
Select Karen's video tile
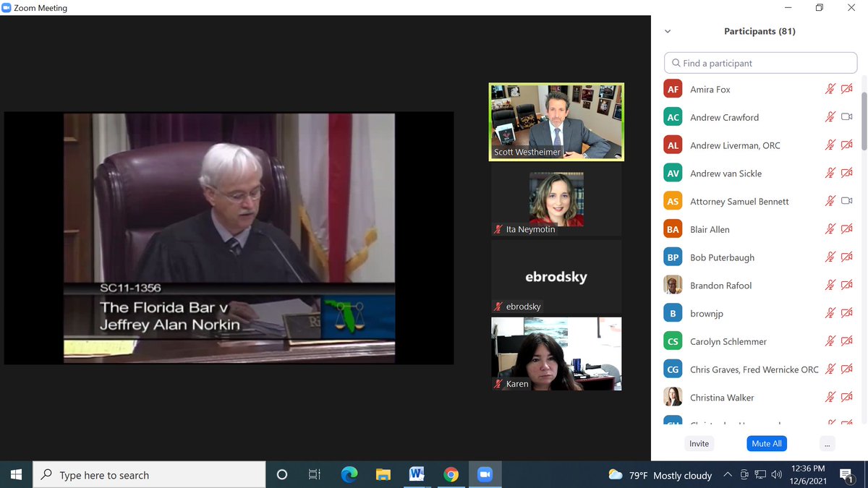pyautogui.click(x=556, y=354)
